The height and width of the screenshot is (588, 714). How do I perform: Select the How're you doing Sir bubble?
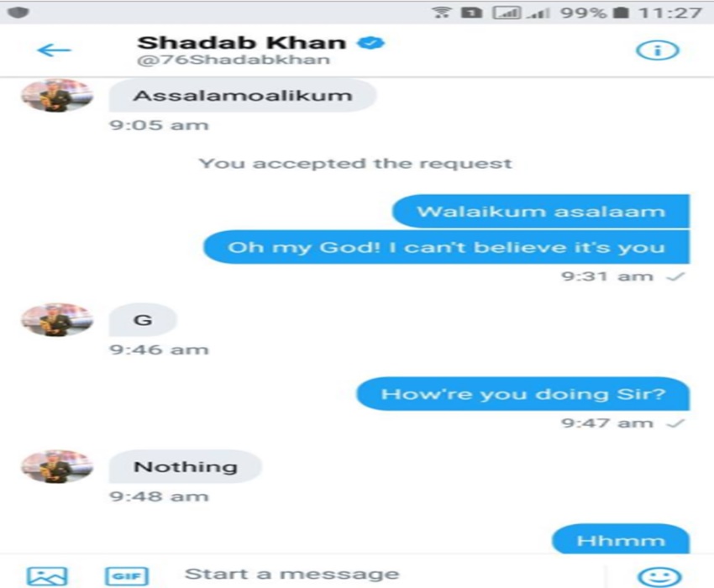click(x=522, y=394)
